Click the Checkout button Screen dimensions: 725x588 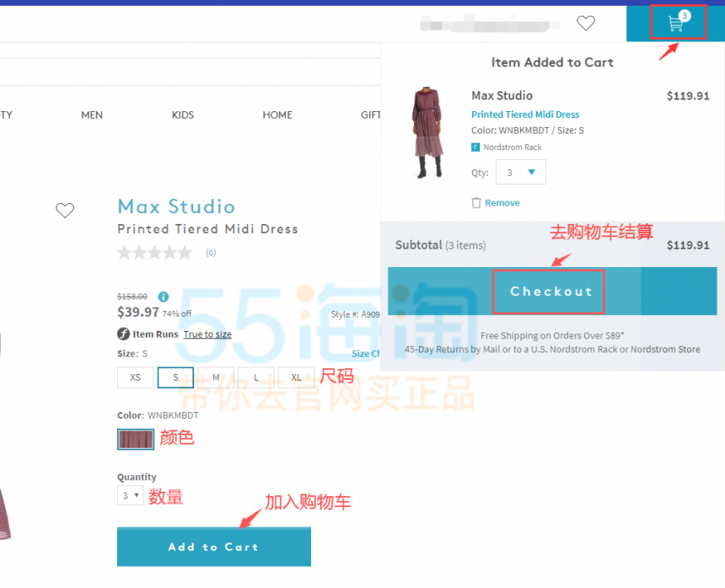tap(552, 291)
